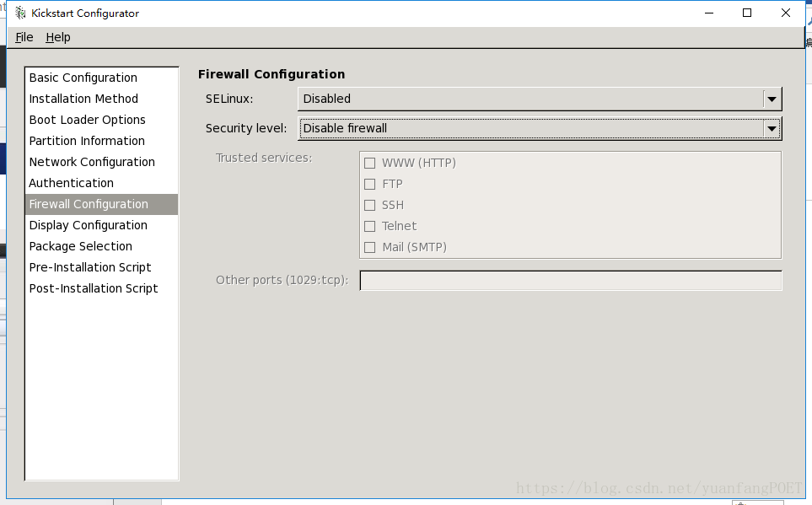Open Display Configuration section
Screen dimensions: 812x505
click(x=101, y=225)
